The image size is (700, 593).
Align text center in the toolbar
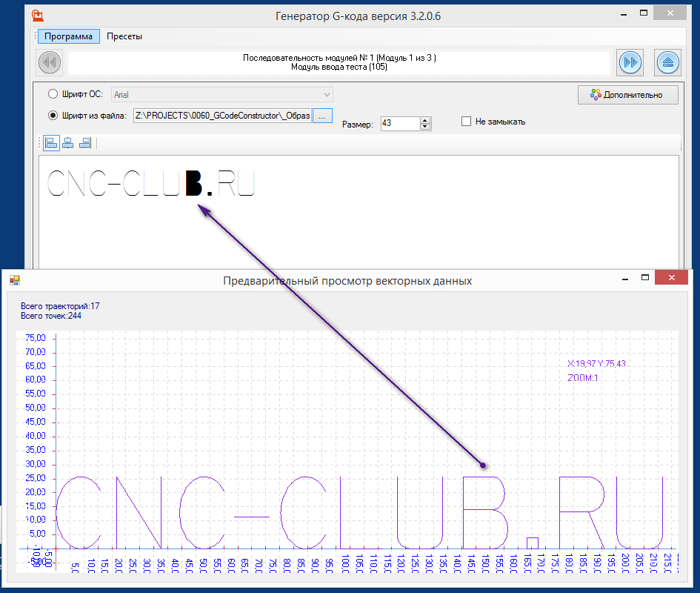(x=68, y=143)
